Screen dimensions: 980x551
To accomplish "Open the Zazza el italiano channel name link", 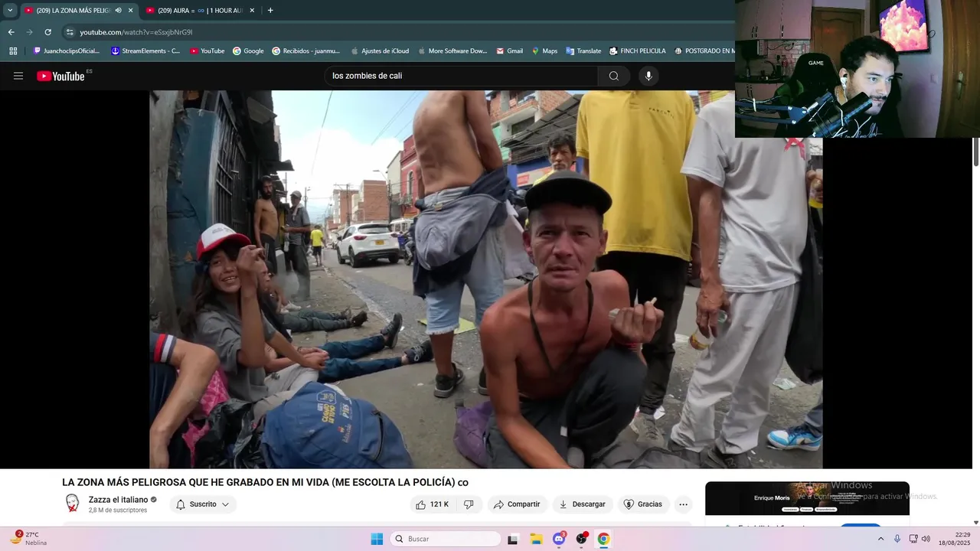I will (x=118, y=500).
